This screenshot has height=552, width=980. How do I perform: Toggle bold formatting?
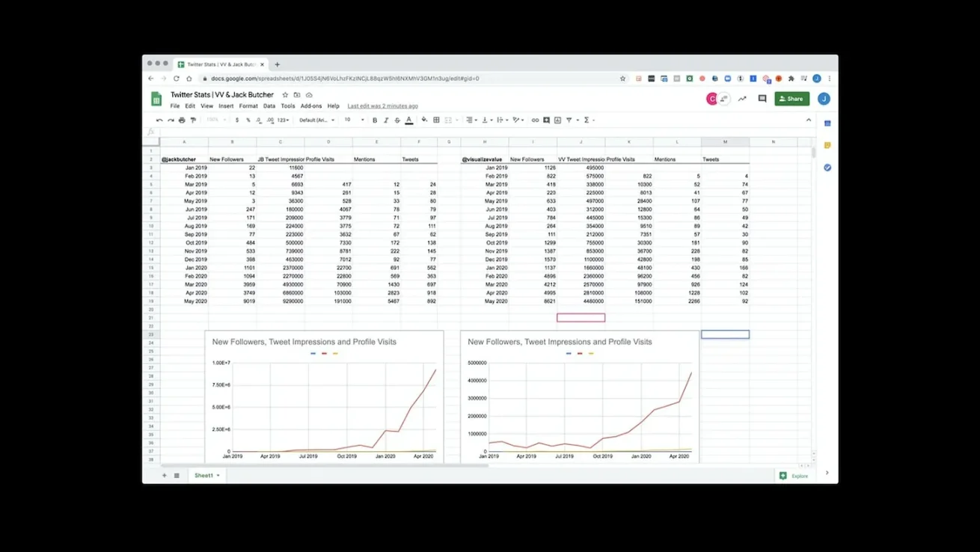(375, 120)
